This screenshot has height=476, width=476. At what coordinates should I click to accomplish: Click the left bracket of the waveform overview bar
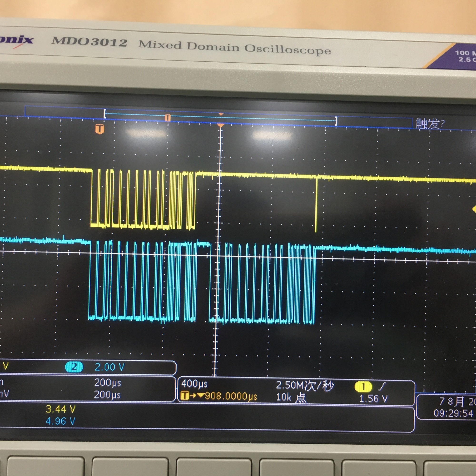point(105,114)
